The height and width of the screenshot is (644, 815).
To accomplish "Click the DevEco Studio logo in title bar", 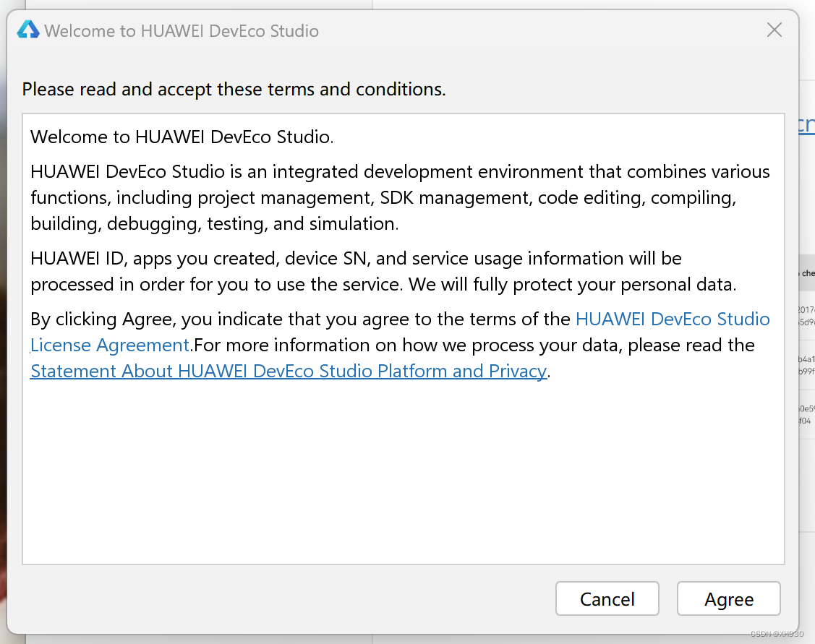I will pos(28,30).
